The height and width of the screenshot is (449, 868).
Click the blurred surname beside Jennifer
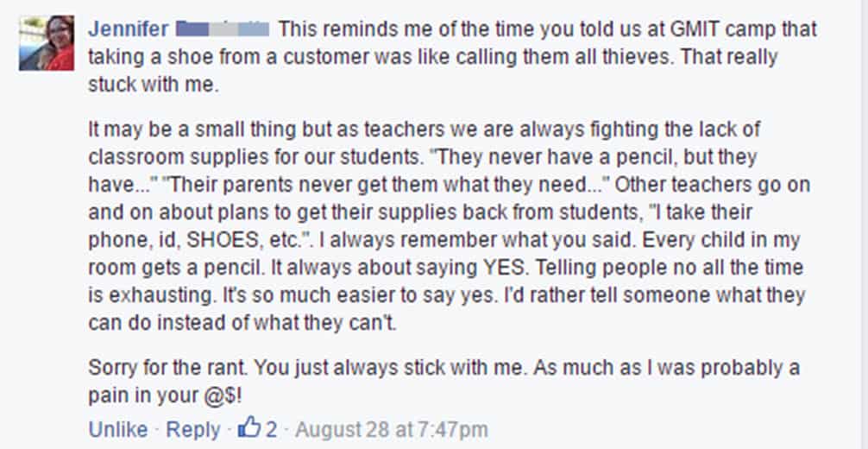click(222, 29)
